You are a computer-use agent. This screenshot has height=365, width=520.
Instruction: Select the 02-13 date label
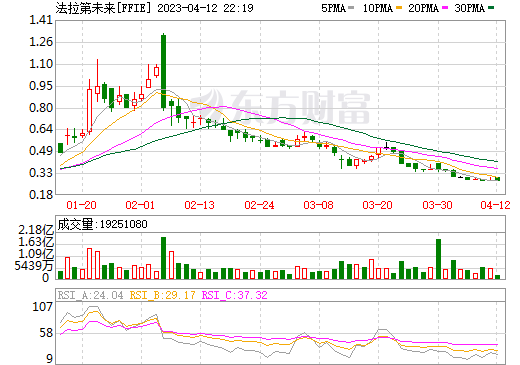[x=200, y=205]
